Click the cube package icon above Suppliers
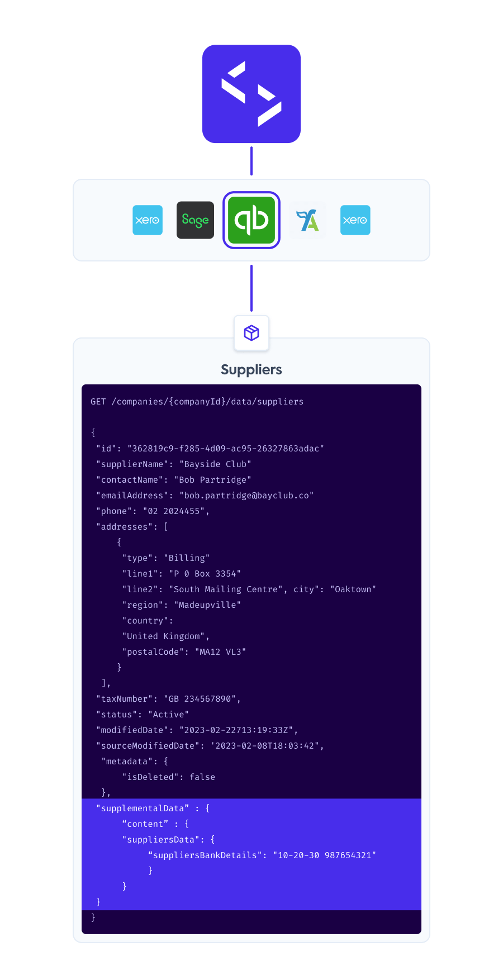The image size is (503, 980). coord(251,333)
